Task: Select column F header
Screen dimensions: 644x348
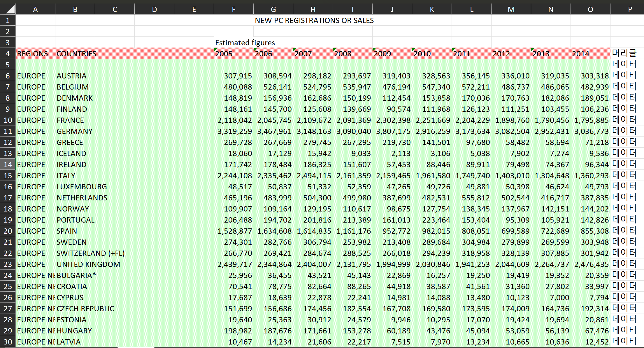Action: coord(234,10)
